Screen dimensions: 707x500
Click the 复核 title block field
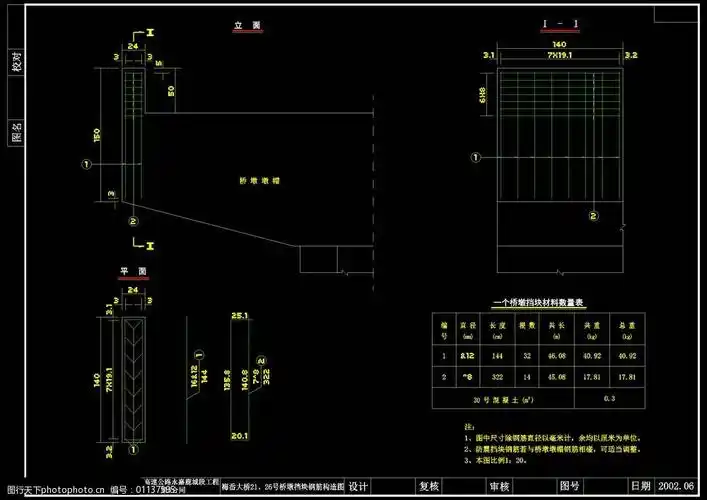click(429, 486)
